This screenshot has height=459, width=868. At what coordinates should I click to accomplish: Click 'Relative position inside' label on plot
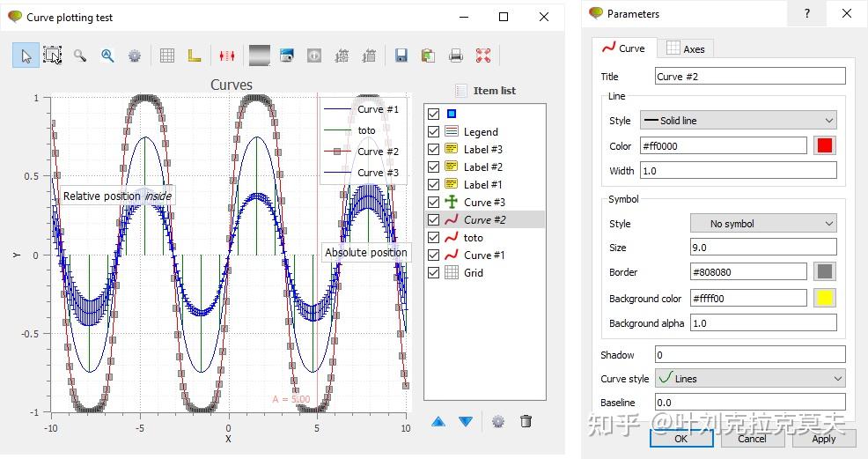coord(117,196)
